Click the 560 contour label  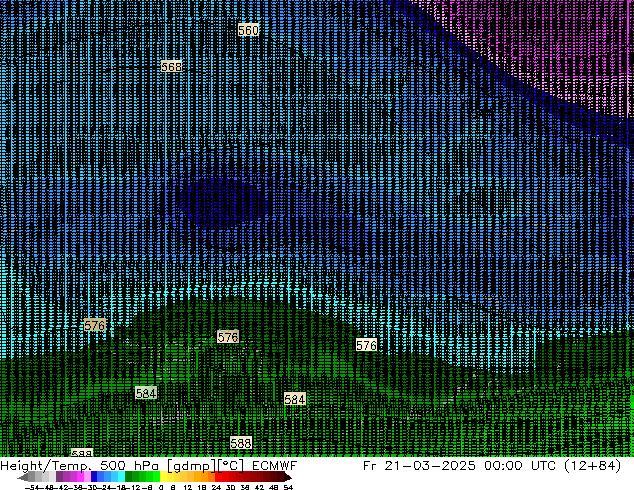(x=248, y=30)
